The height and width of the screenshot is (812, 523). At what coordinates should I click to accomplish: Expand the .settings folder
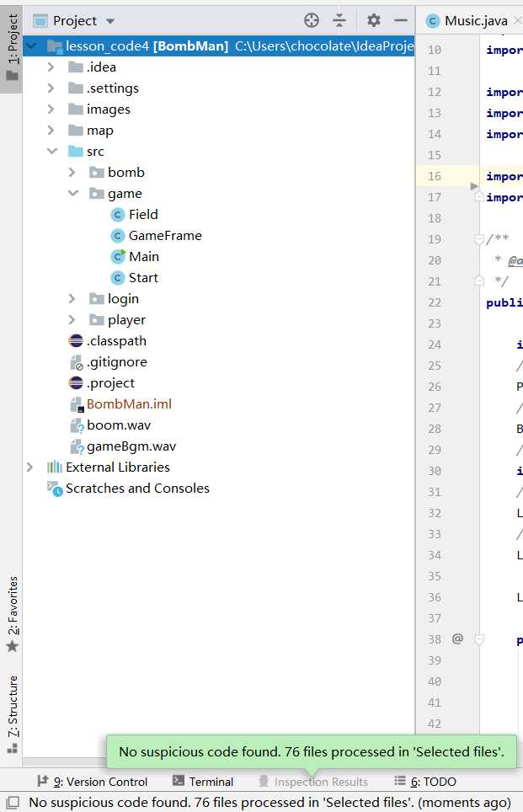click(51, 88)
